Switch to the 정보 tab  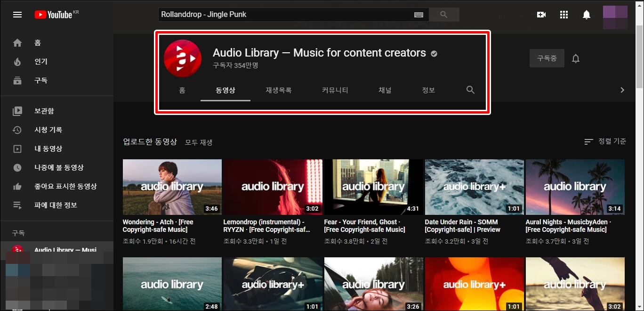coord(428,90)
